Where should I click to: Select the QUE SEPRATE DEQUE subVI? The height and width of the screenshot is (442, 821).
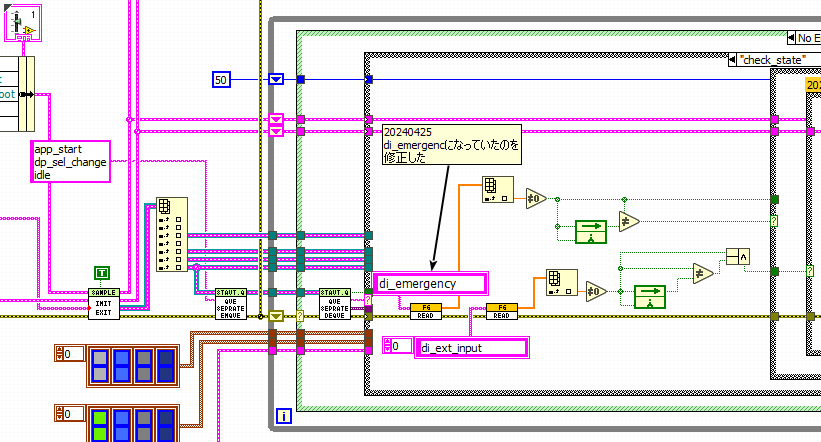335,304
